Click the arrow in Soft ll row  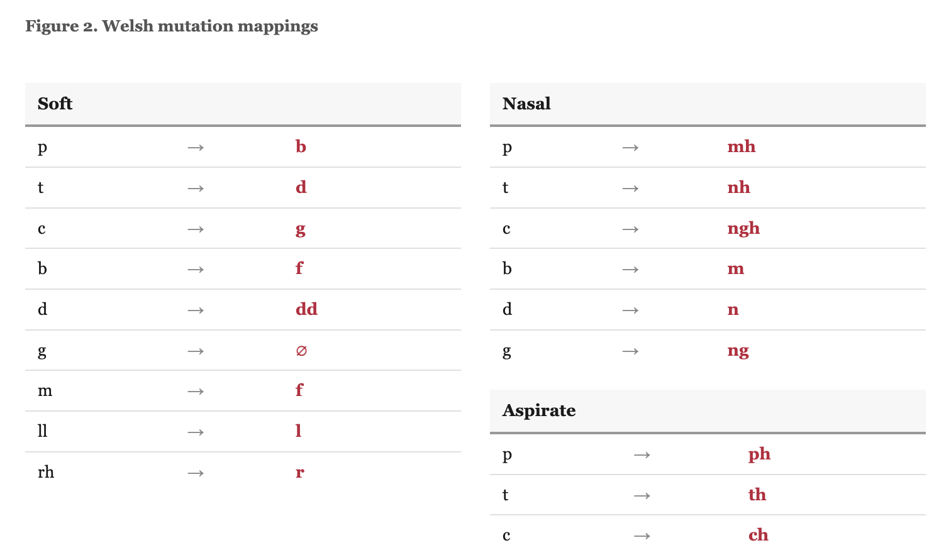click(x=196, y=432)
